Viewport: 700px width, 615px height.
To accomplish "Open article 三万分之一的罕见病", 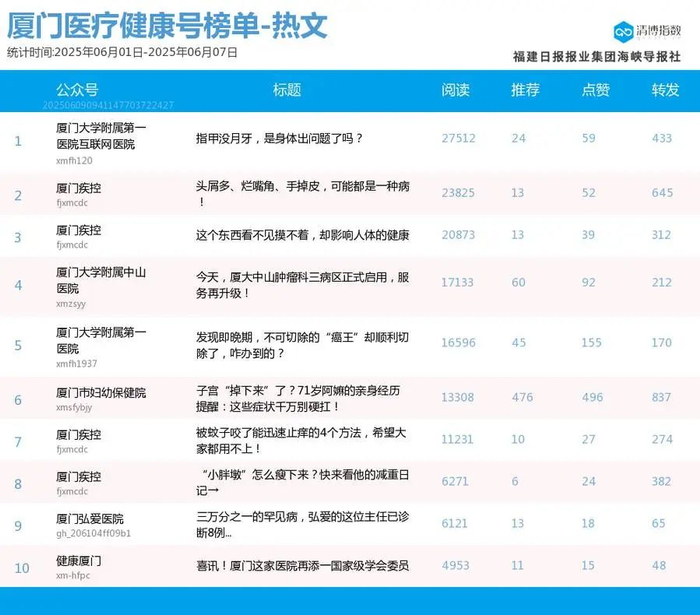I will 302,524.
